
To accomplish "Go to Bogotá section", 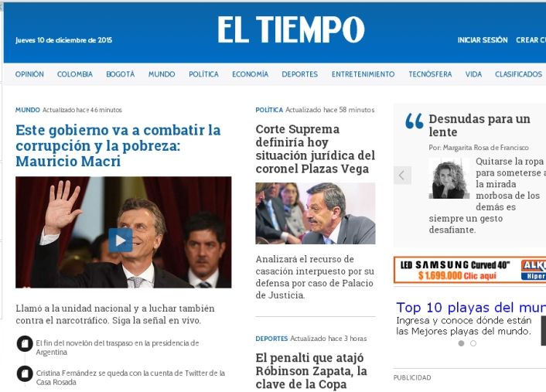I will (x=121, y=74).
